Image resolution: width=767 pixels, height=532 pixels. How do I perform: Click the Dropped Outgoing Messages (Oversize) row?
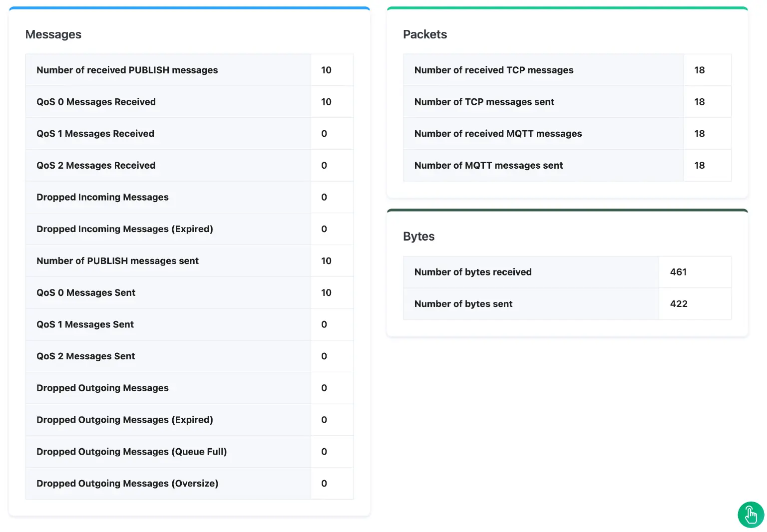(167, 483)
